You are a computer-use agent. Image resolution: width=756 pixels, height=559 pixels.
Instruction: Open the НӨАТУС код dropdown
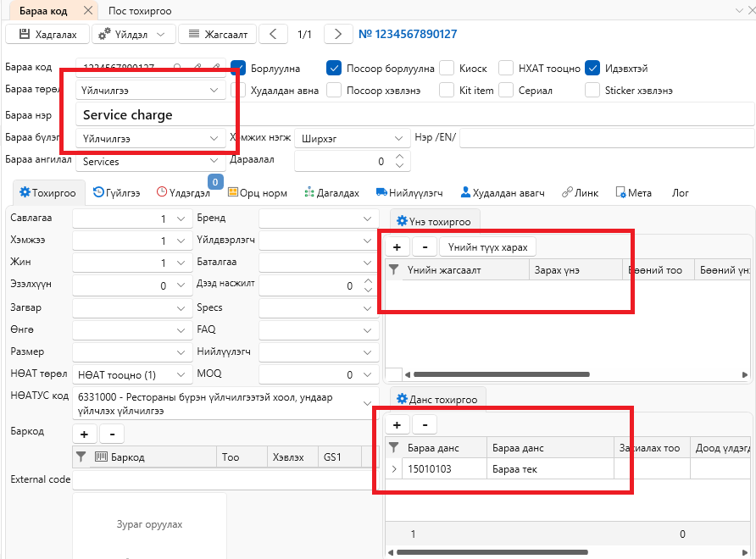(367, 403)
